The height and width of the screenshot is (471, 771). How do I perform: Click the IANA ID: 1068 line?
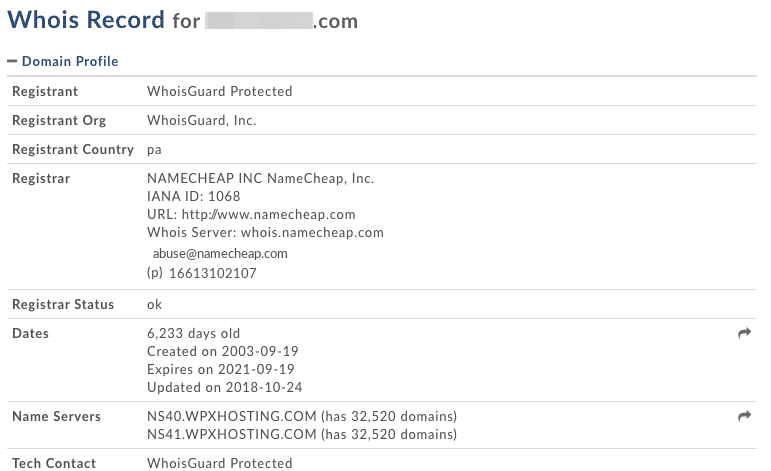(x=194, y=196)
